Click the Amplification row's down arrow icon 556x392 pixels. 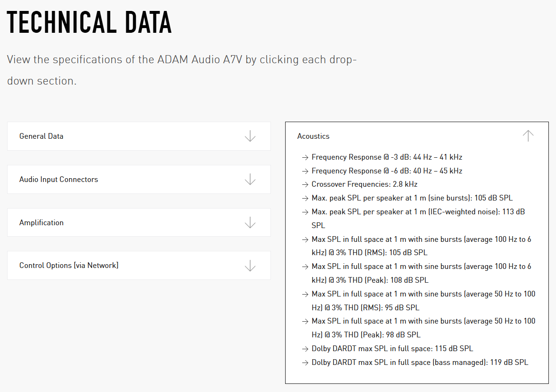[x=250, y=222]
